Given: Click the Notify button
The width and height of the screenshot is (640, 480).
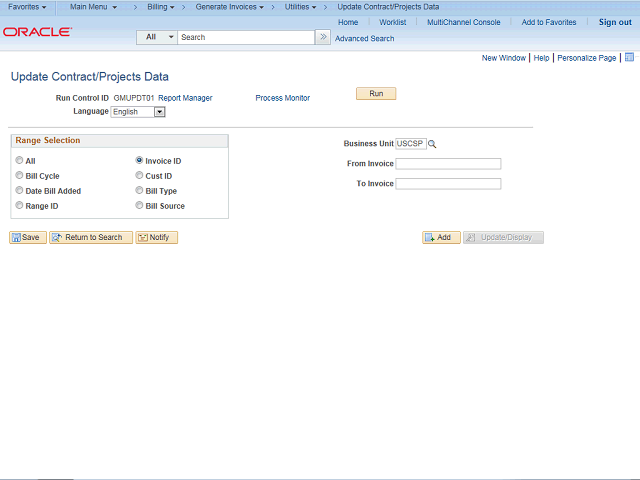Looking at the screenshot, I should pyautogui.click(x=157, y=238).
